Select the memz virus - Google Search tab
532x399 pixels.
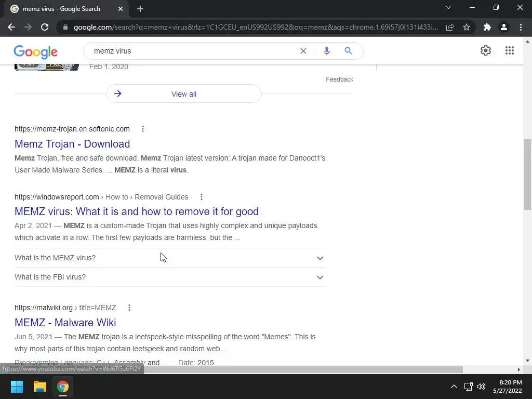66,9
